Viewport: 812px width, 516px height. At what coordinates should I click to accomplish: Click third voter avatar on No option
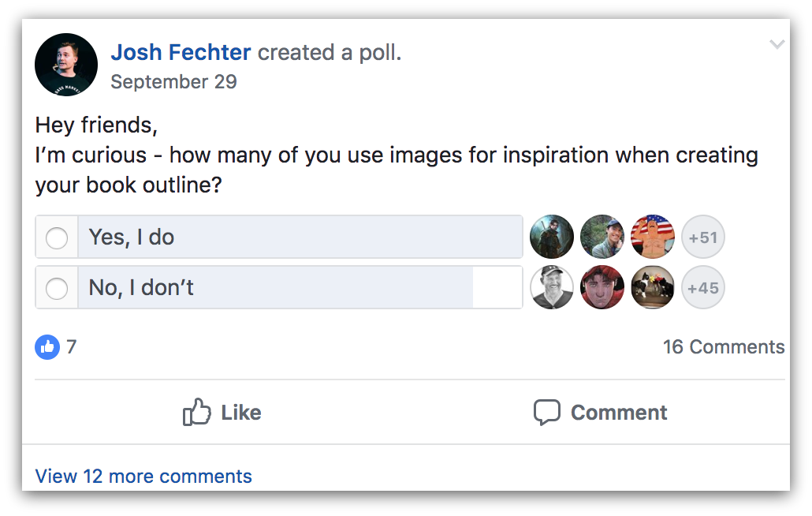(x=653, y=288)
